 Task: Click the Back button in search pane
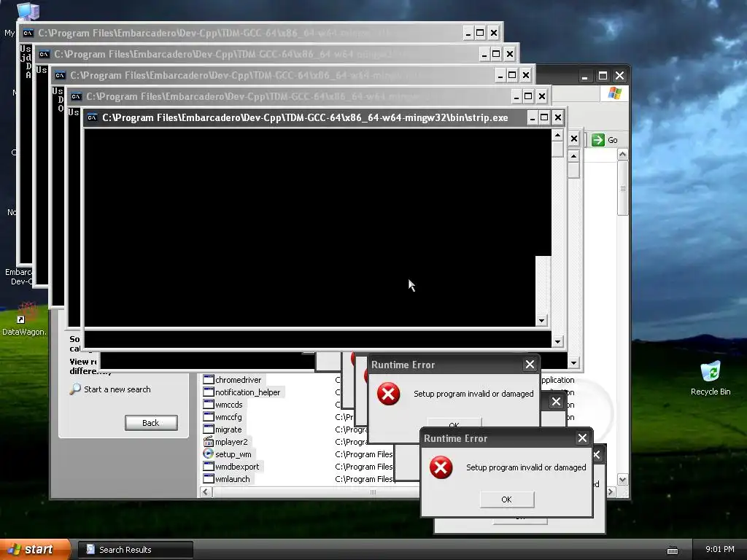[x=151, y=423]
